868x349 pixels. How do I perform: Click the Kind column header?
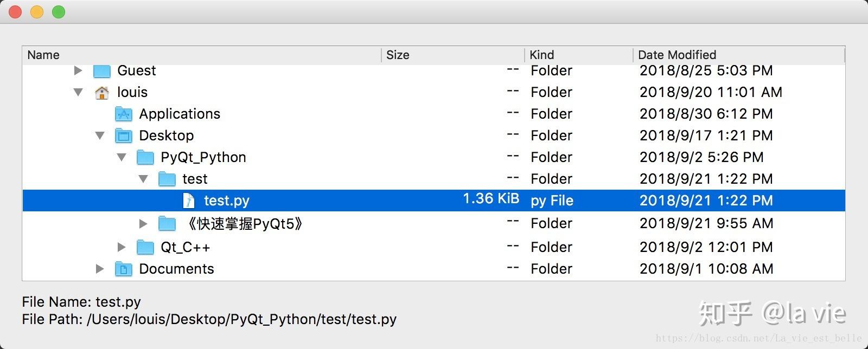pos(541,55)
